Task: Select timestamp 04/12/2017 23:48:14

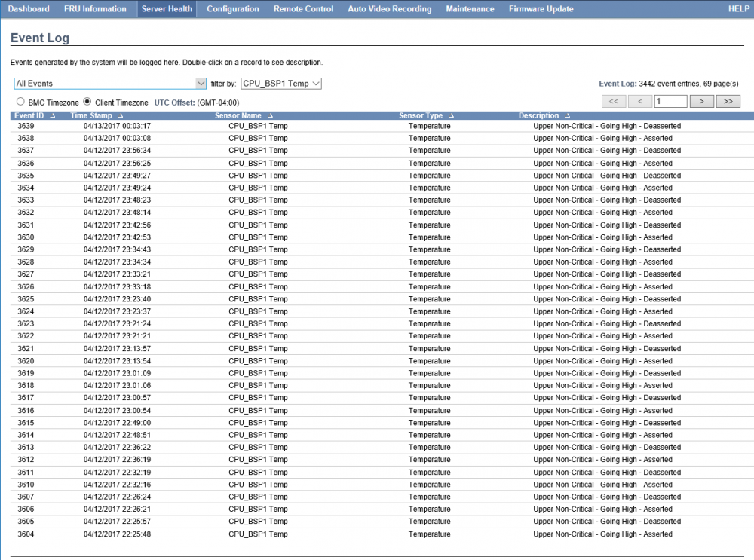Action: pos(117,213)
